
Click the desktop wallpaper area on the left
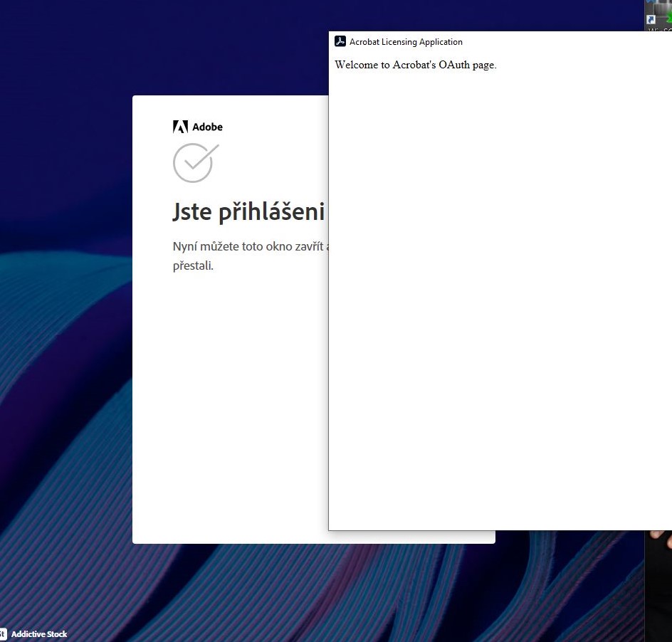[64, 356]
